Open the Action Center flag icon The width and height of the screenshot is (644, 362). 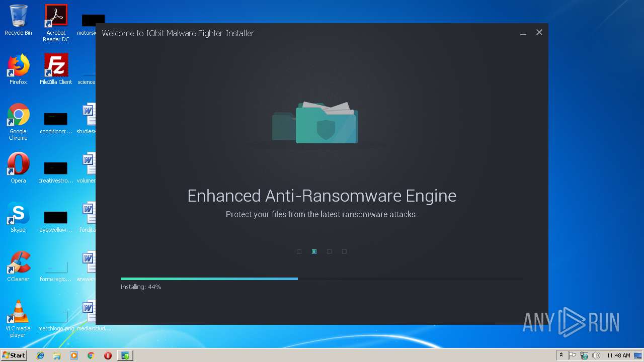pos(572,355)
